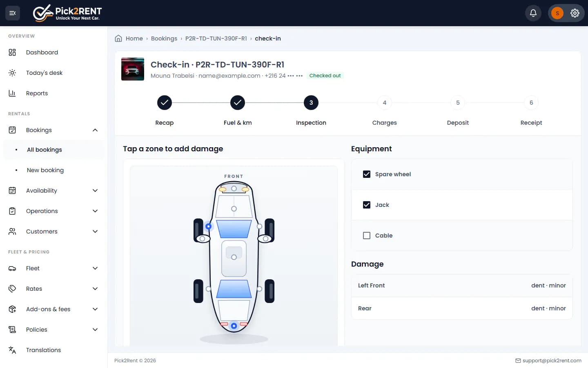
Task: Uncheck the Spare wheel checkbox
Action: click(x=367, y=174)
